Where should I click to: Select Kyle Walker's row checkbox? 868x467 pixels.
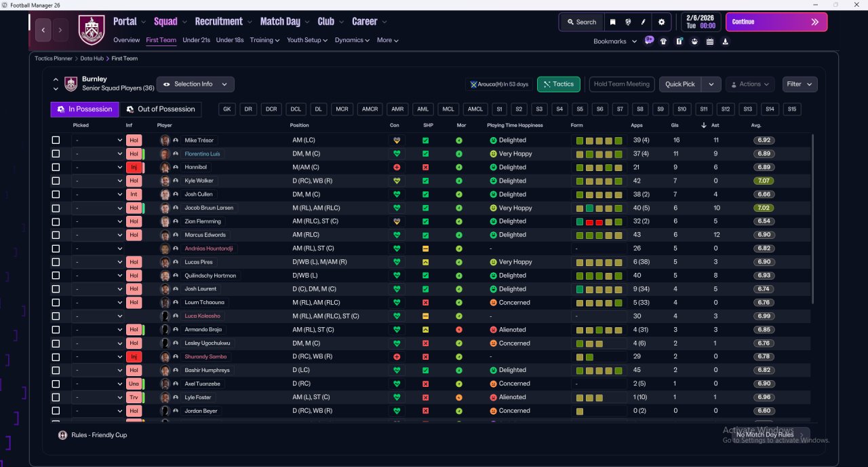pos(56,181)
